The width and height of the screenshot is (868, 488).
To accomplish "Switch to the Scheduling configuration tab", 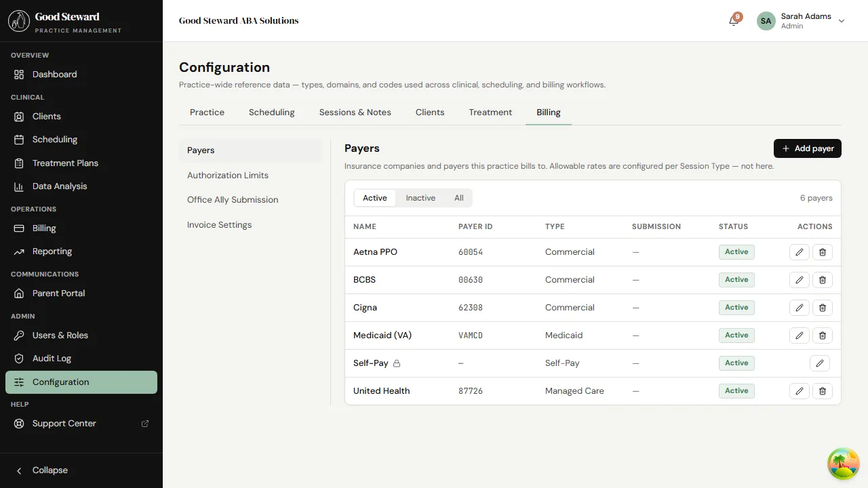I will click(x=271, y=112).
